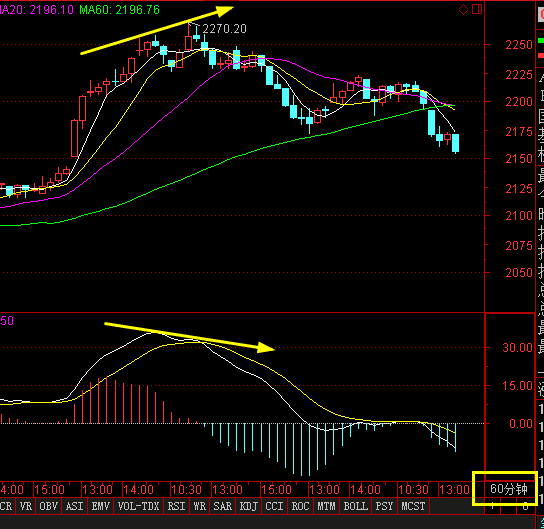544x529 pixels.
Task: Open the MTM indicator tab
Action: coord(326,506)
